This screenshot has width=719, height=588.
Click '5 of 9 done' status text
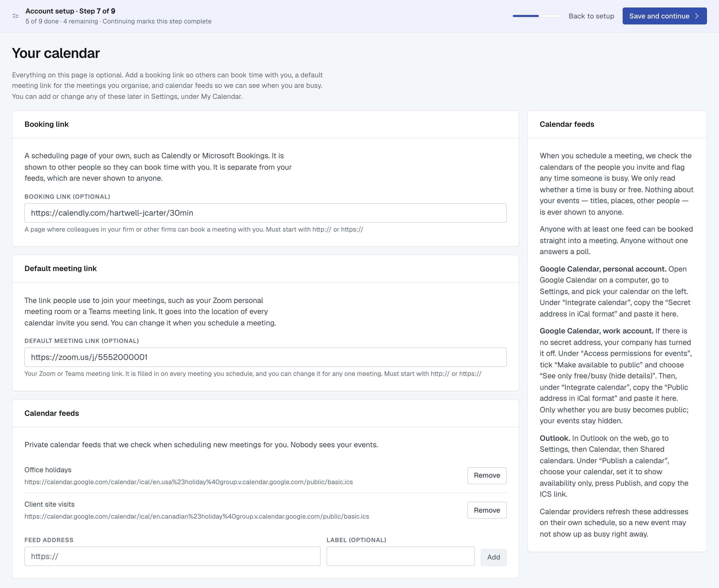click(x=42, y=21)
